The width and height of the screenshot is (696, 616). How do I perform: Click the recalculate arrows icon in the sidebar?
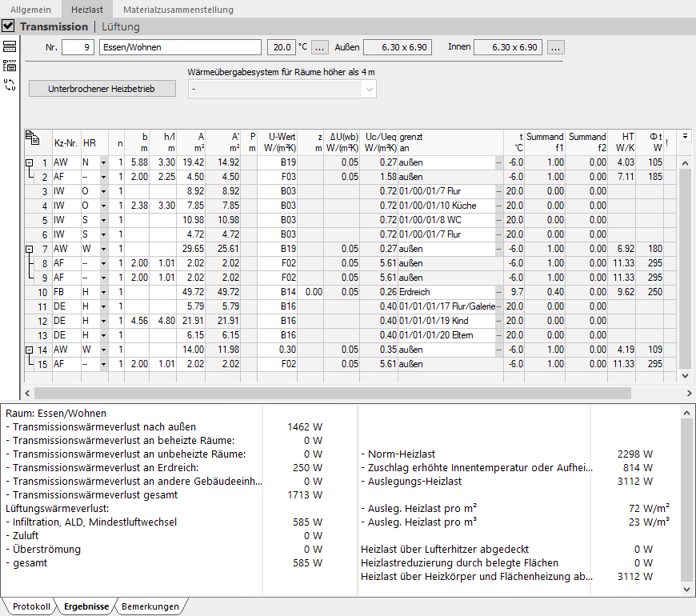pos(10,85)
